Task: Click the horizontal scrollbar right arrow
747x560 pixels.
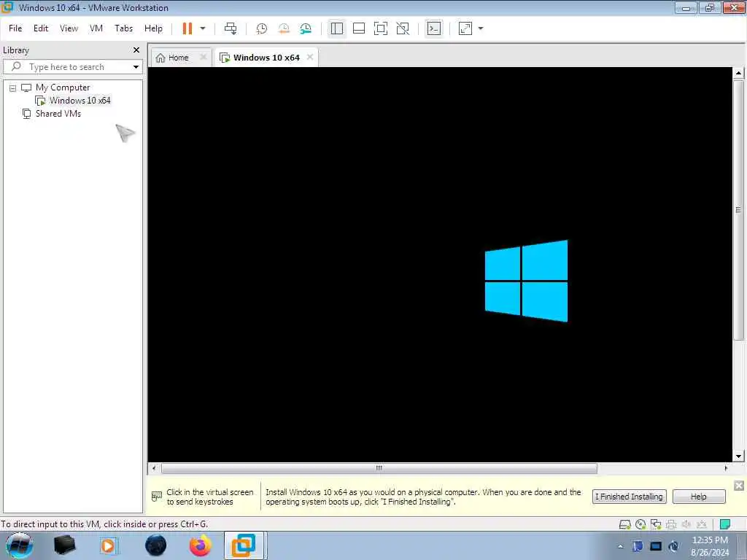Action: [726, 469]
